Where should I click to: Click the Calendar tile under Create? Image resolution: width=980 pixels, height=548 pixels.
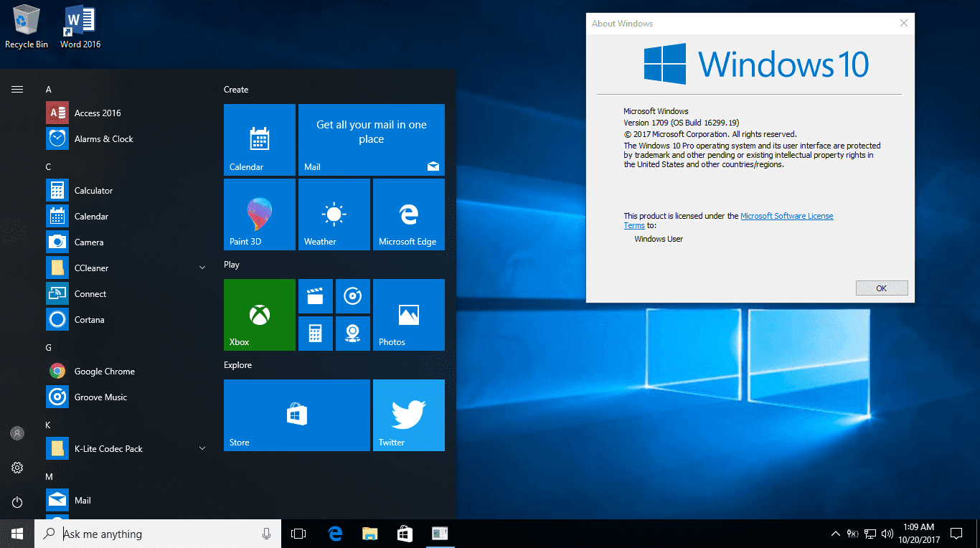point(260,140)
